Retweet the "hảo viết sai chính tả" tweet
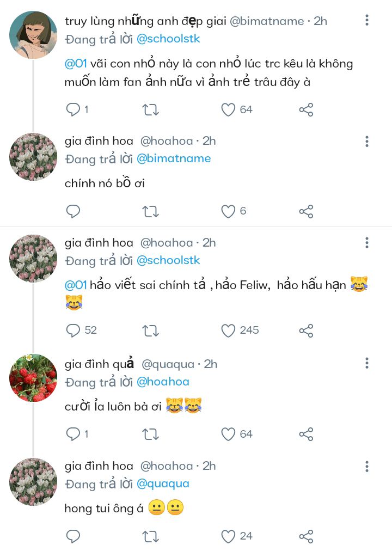 150,330
